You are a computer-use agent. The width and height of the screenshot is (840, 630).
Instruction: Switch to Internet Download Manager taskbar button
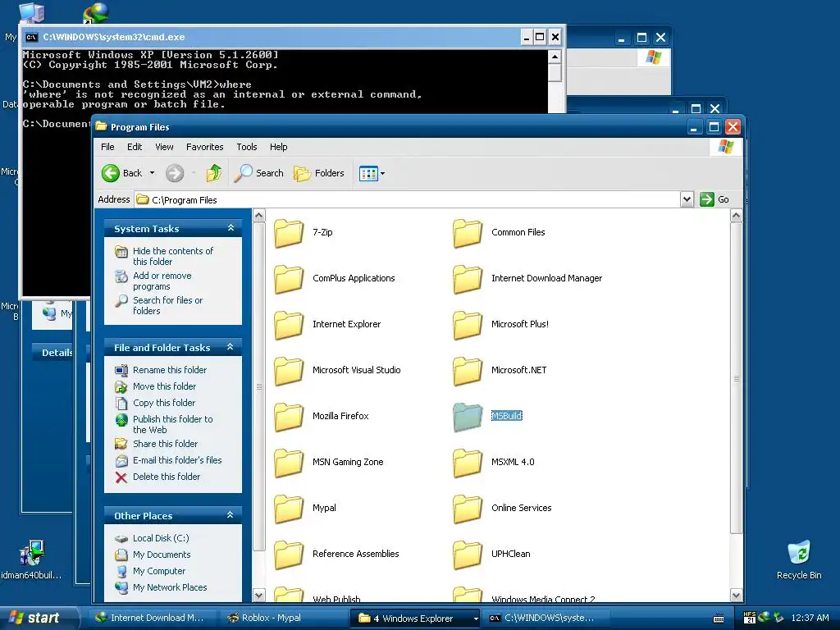pos(152,618)
